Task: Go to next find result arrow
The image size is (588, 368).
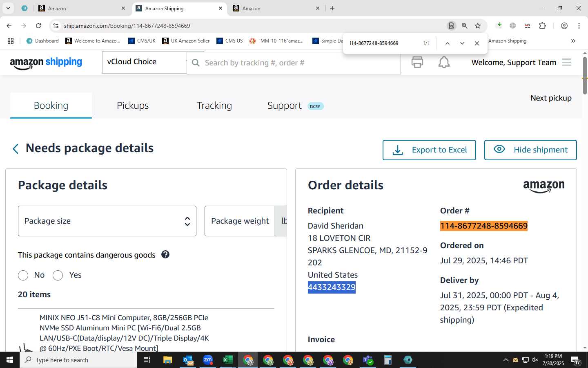Action: [x=462, y=43]
